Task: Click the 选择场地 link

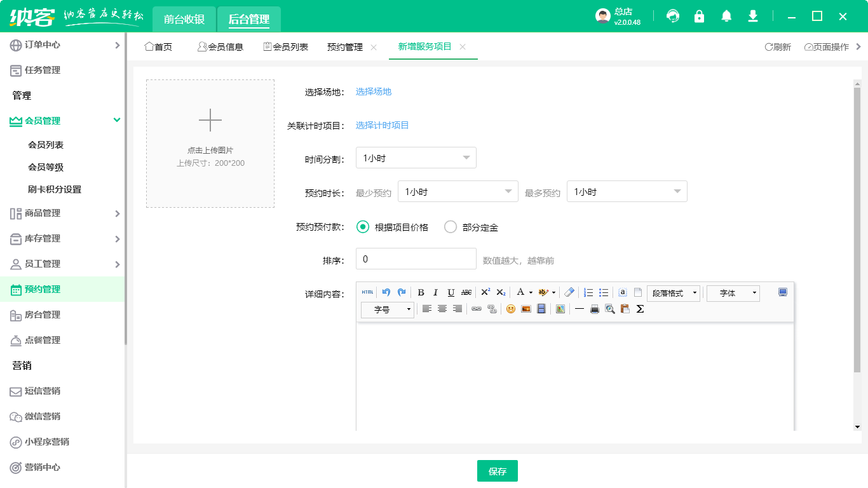Action: pyautogui.click(x=374, y=91)
